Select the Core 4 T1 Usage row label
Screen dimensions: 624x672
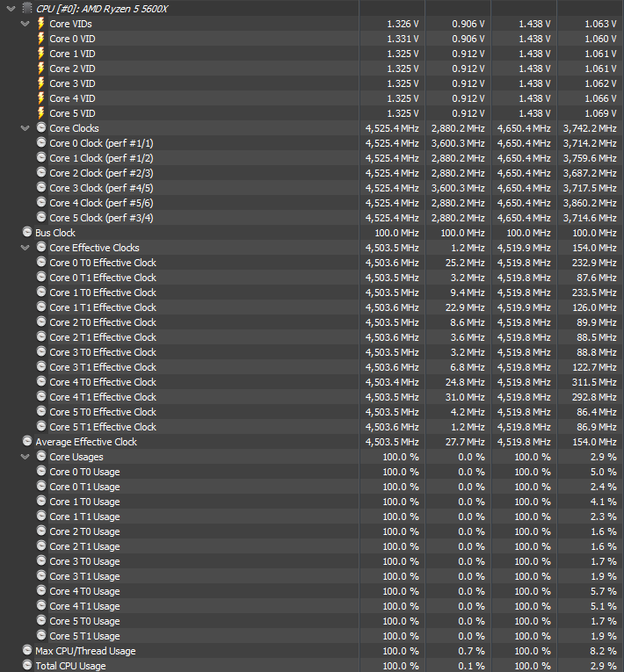click(x=84, y=606)
